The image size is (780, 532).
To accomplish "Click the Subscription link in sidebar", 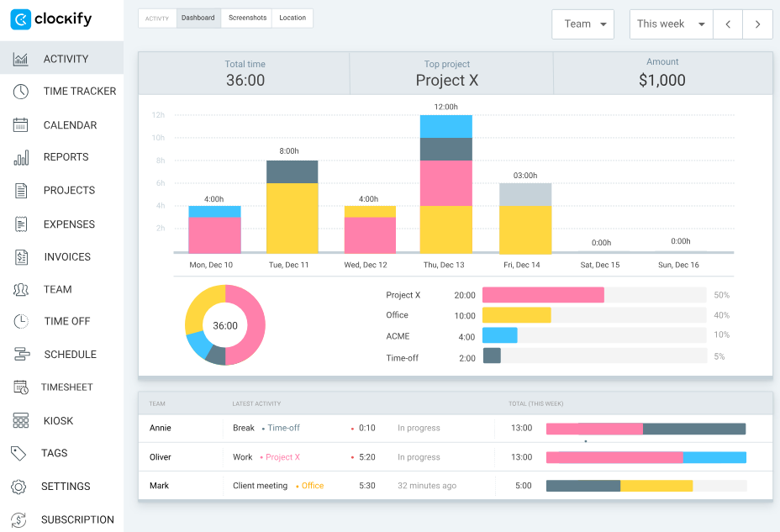I will pyautogui.click(x=20, y=519).
